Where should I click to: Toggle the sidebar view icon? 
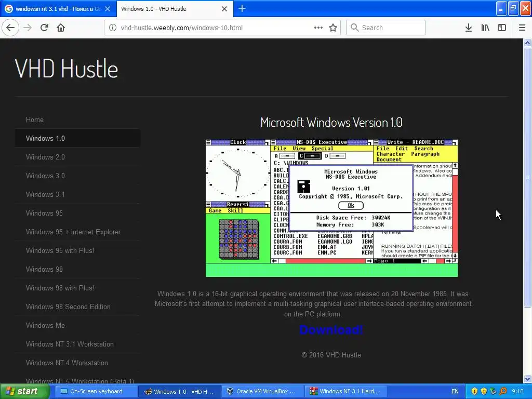502,28
